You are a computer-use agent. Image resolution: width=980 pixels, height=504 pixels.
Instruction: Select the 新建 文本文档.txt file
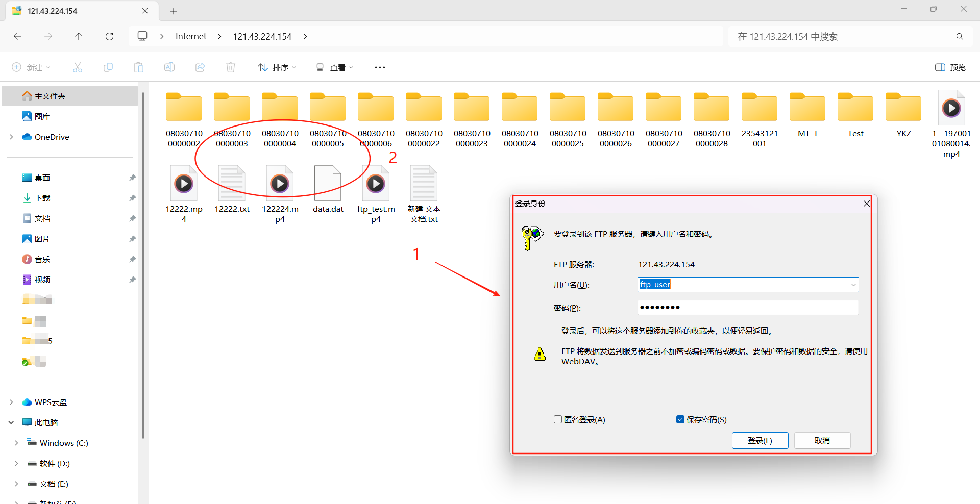[x=424, y=195]
